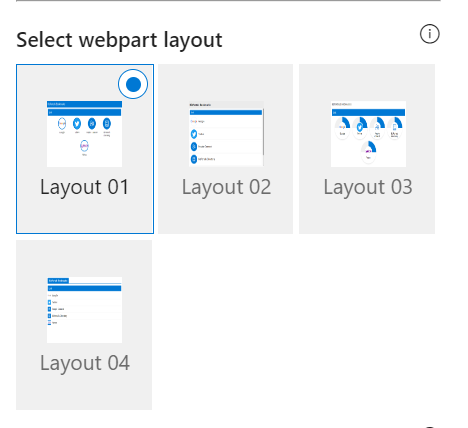
Task: Select the Layout 04 preview thumbnail
Action: (84, 310)
